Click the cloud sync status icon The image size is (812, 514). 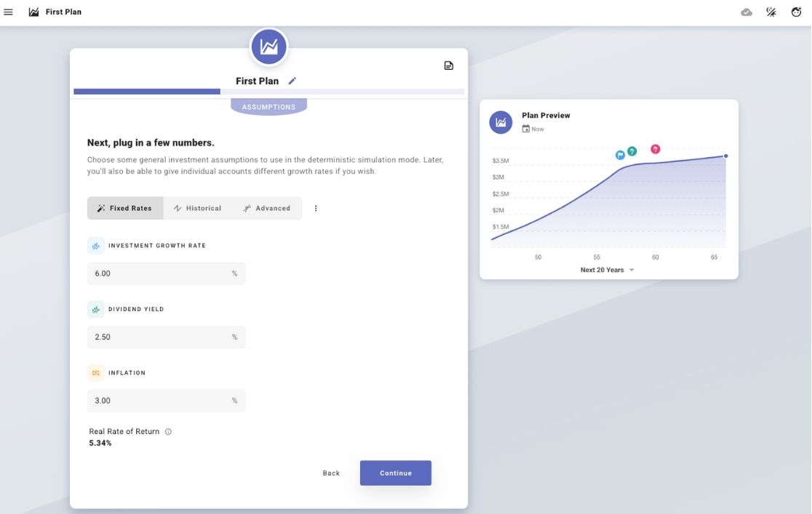click(747, 12)
